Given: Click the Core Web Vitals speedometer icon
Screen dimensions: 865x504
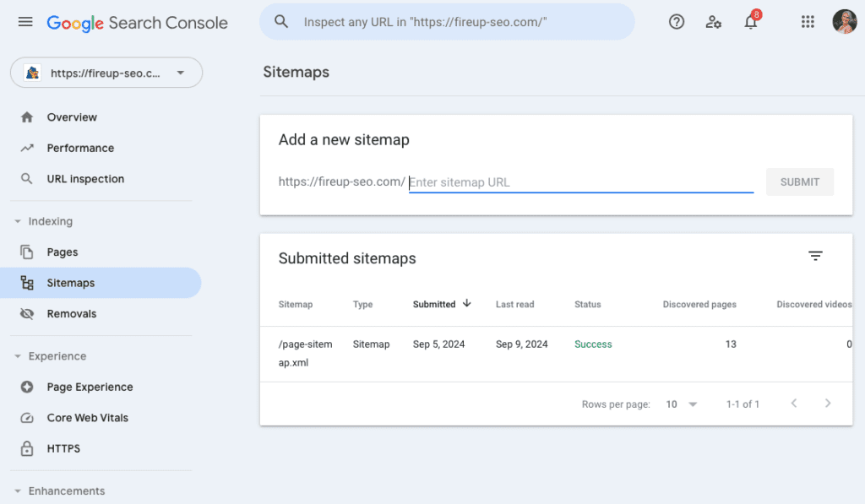Looking at the screenshot, I should [25, 418].
